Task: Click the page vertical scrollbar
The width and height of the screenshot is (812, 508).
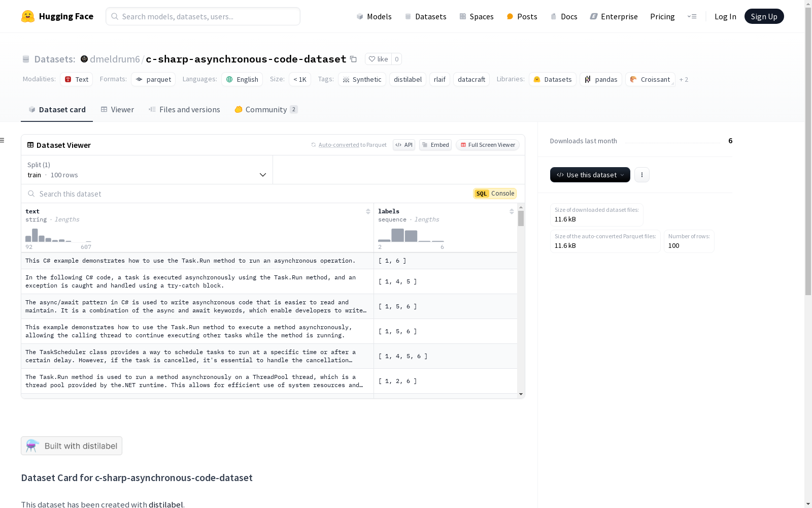Action: (808, 152)
